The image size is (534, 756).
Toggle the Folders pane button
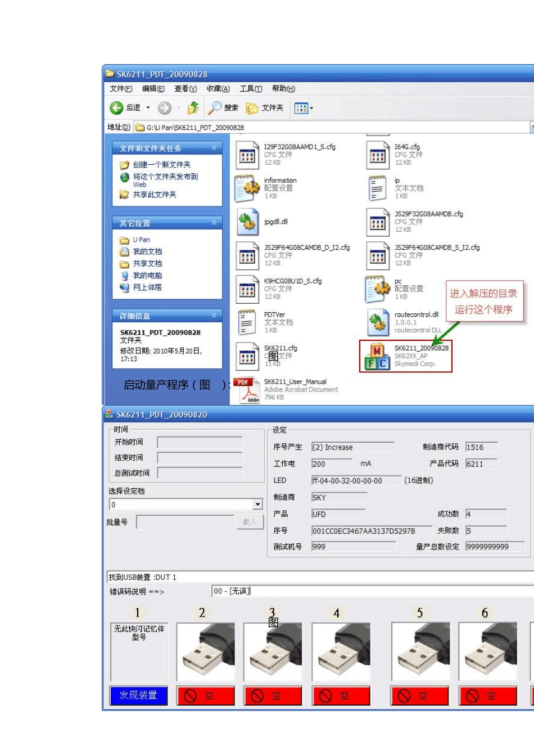point(265,107)
